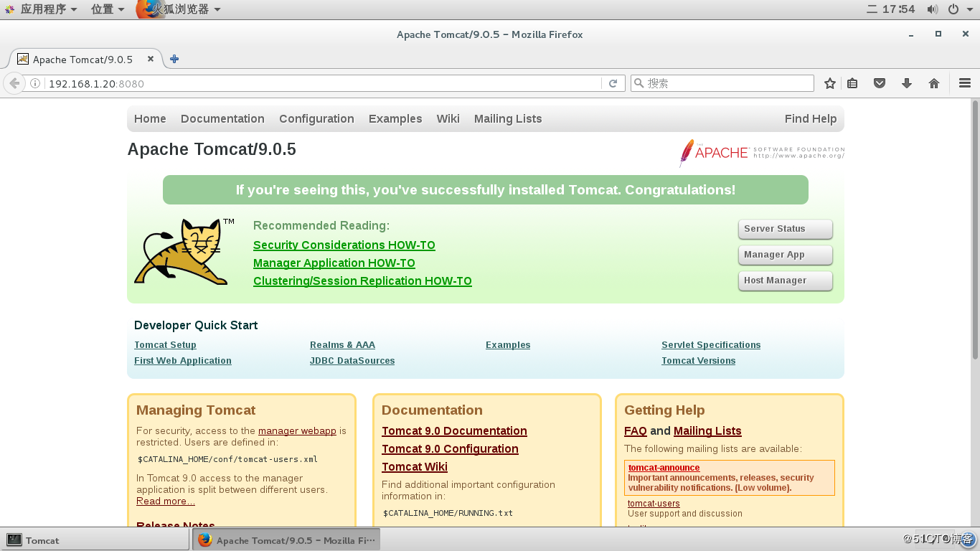The image size is (980, 551).
Task: Click Find Help in navigation bar
Action: pos(811,119)
